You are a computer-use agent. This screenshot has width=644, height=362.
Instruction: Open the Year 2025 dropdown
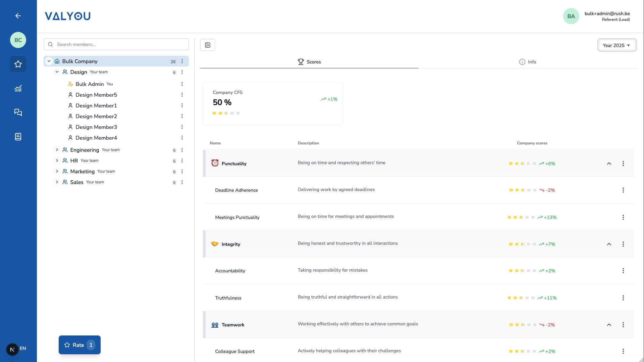pos(617,45)
